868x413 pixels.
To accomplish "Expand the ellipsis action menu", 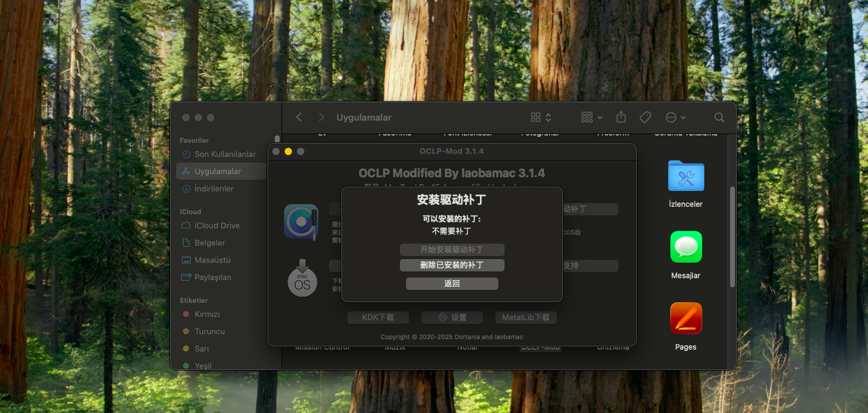I will click(675, 118).
